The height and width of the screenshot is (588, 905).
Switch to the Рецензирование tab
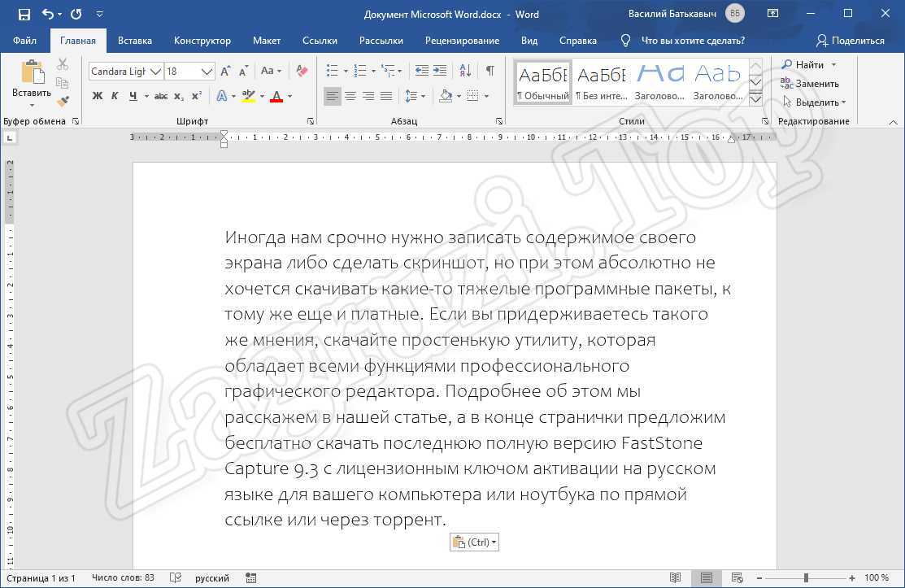click(x=462, y=41)
